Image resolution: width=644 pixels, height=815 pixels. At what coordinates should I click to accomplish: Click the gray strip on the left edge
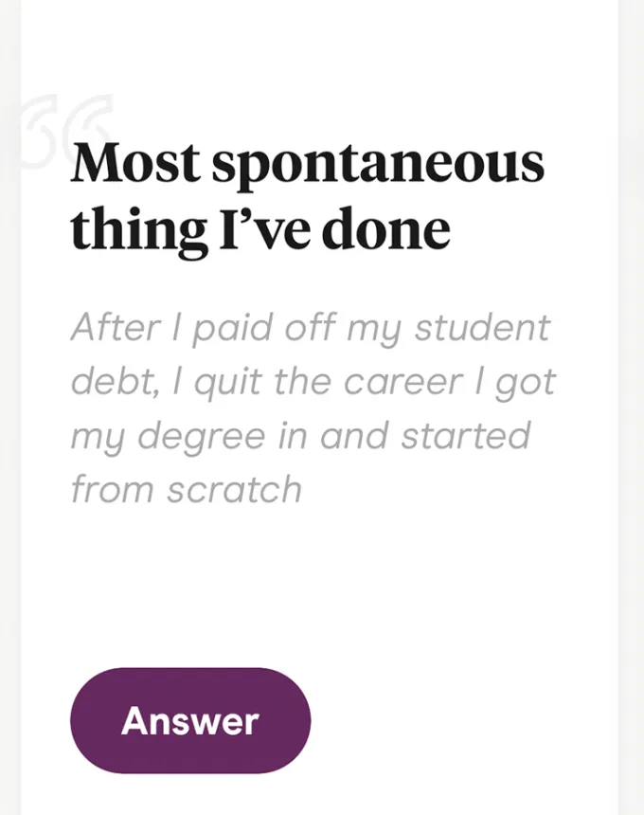[9, 407]
